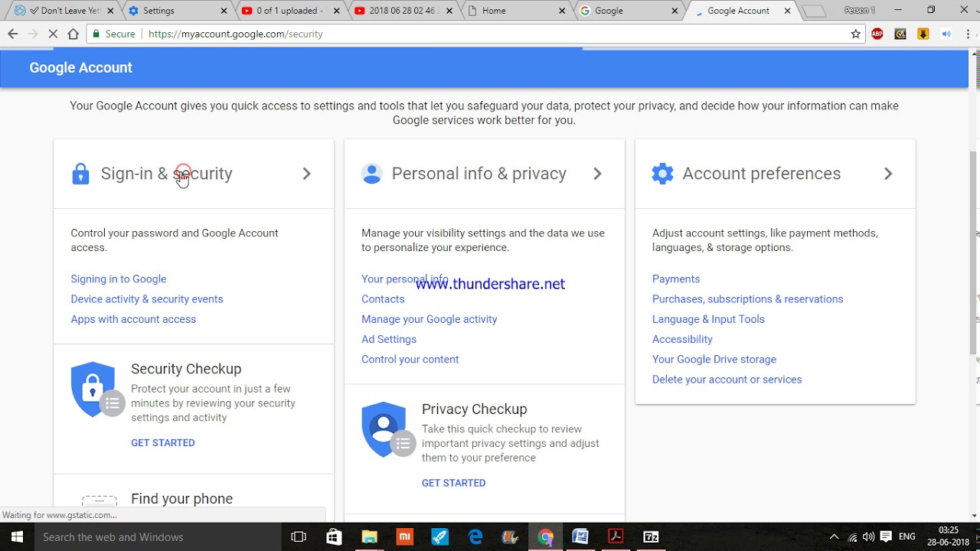Open Your Google Drive storage link
This screenshot has width=980, height=551.
tap(714, 359)
